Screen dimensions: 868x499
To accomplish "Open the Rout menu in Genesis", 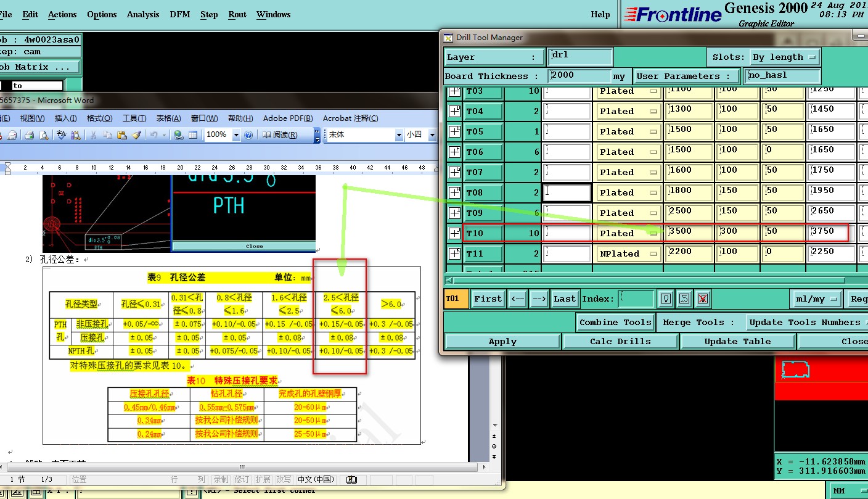I will click(x=237, y=14).
